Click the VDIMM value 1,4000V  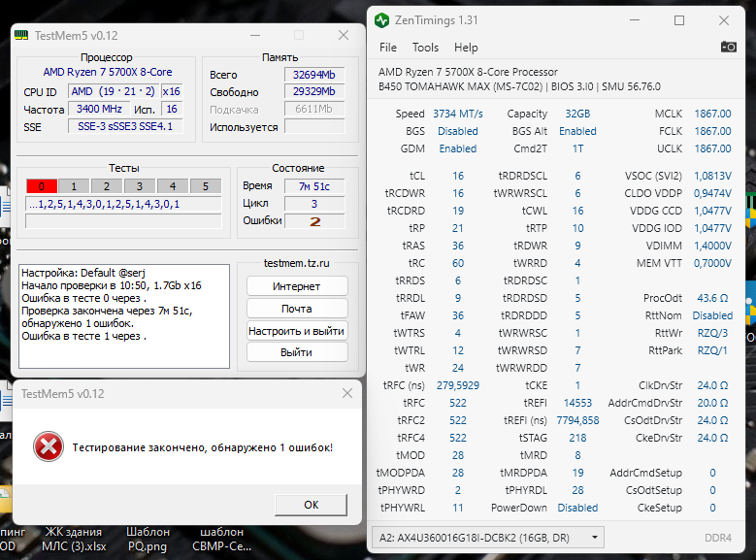tap(712, 246)
